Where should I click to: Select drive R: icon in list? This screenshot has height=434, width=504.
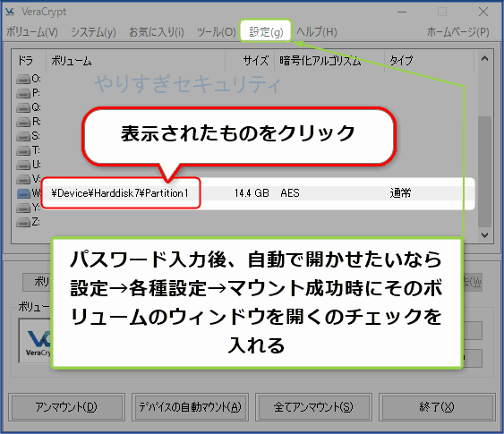click(23, 122)
